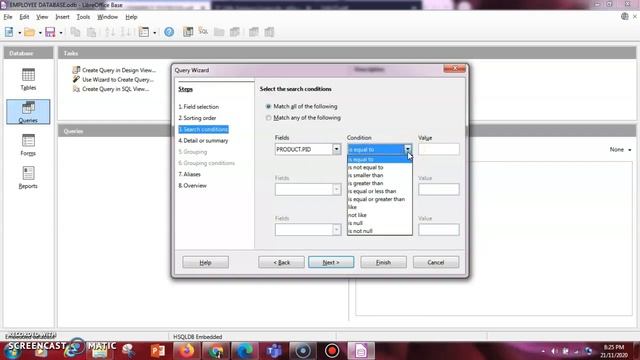The height and width of the screenshot is (360, 640).
Task: Click the Sort Descending toolbar icon
Action: (126, 32)
